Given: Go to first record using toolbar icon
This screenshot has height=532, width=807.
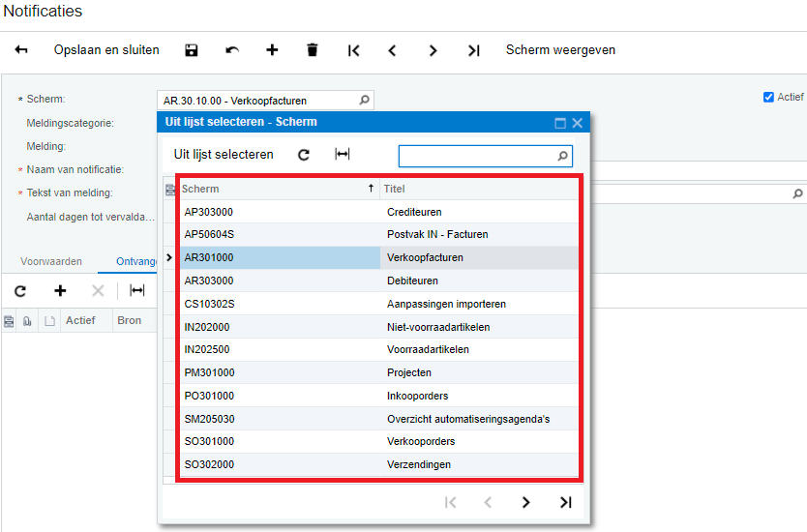Looking at the screenshot, I should point(353,50).
